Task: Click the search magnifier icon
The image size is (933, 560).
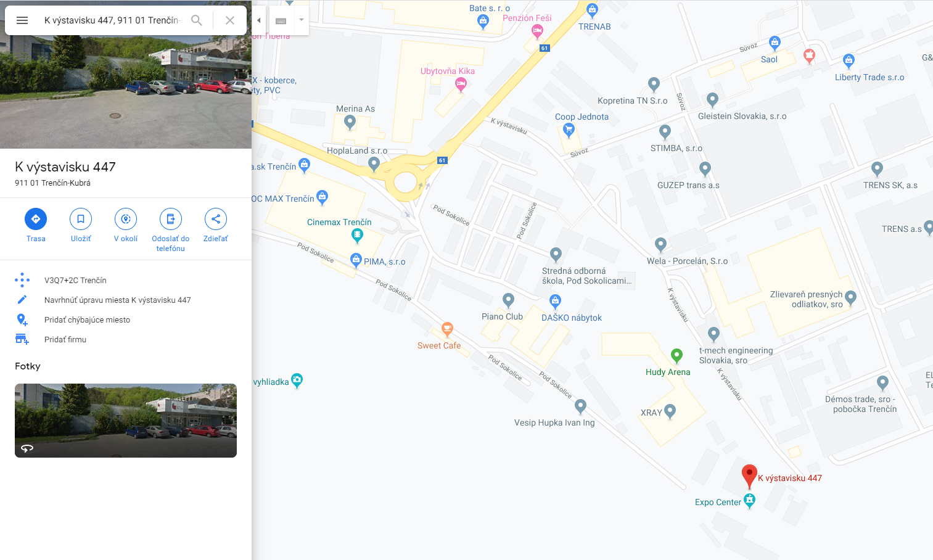Action: click(x=197, y=20)
